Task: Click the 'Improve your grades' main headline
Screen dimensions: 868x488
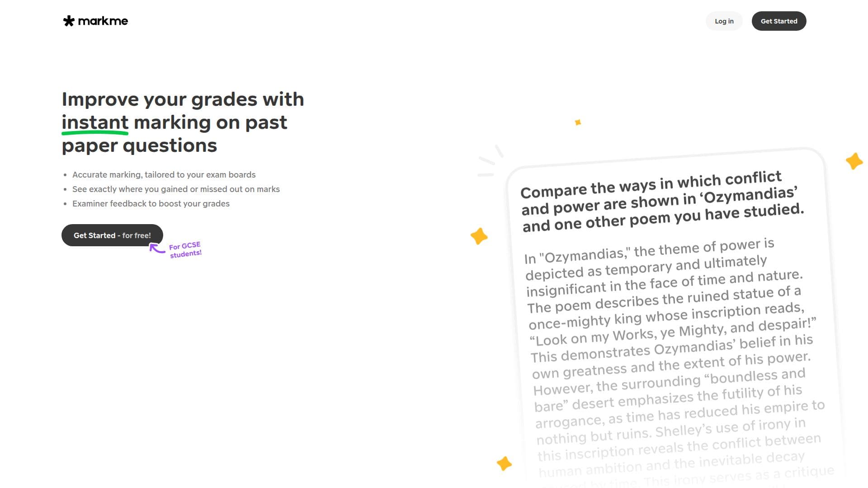Action: tap(183, 122)
